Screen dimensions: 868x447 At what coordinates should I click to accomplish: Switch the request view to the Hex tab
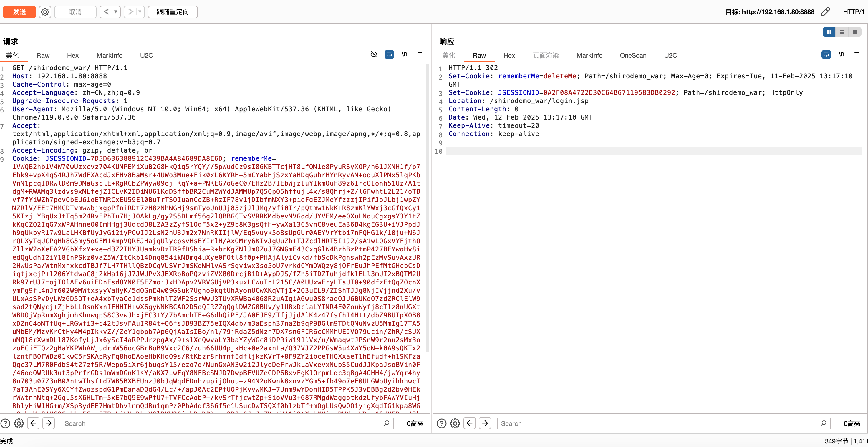pyautogui.click(x=72, y=56)
